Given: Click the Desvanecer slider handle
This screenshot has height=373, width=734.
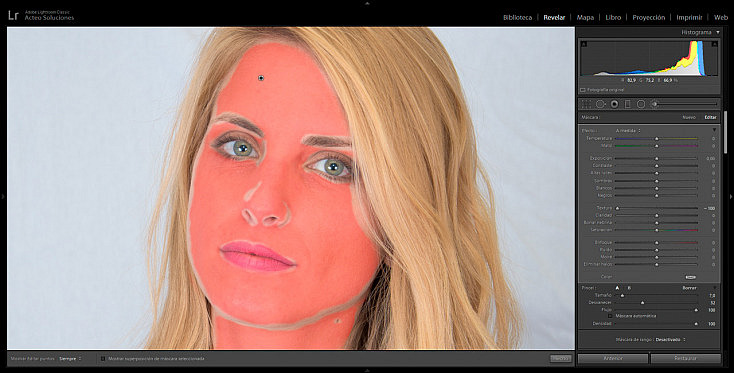Looking at the screenshot, I should (x=642, y=303).
